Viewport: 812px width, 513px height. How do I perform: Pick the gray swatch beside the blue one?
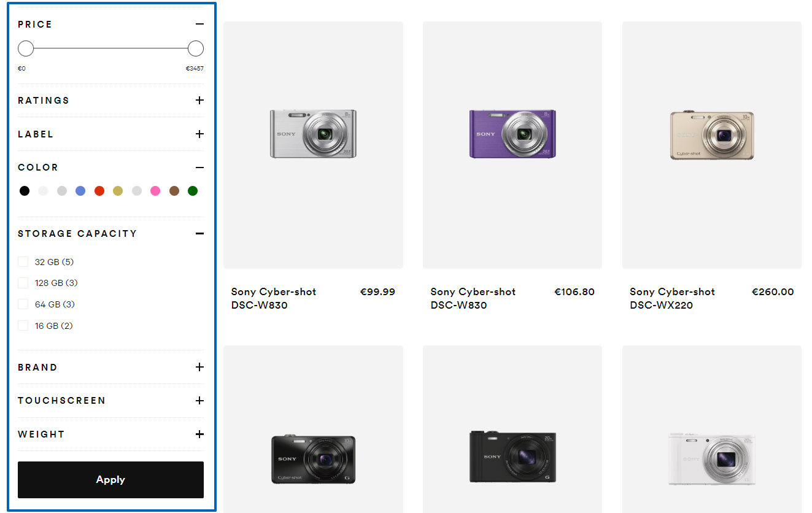62,191
